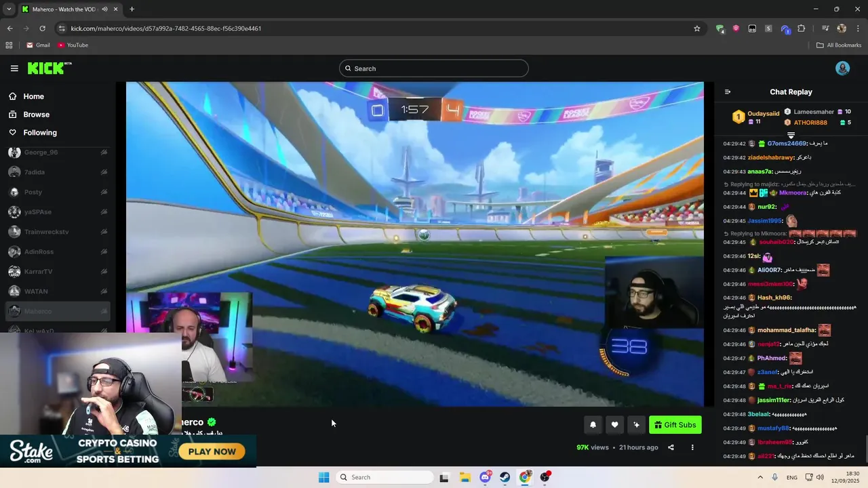Open Chrome profile avatar

pyautogui.click(x=842, y=28)
